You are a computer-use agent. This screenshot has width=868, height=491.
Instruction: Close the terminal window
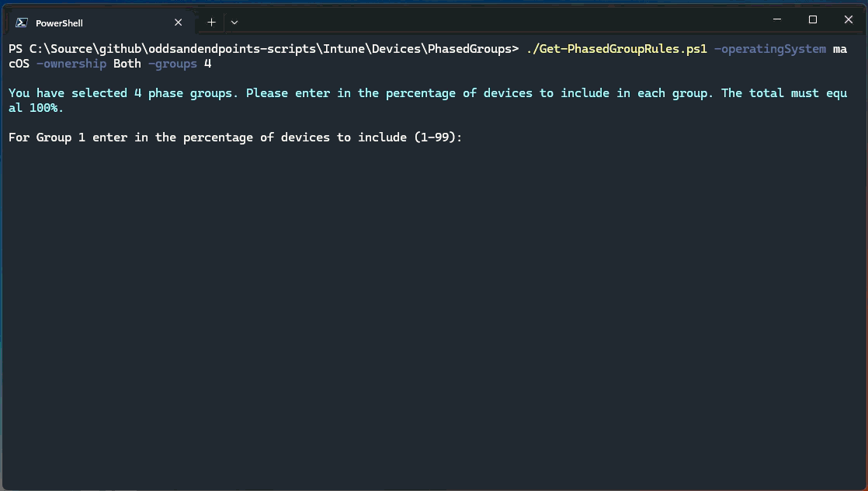point(849,19)
